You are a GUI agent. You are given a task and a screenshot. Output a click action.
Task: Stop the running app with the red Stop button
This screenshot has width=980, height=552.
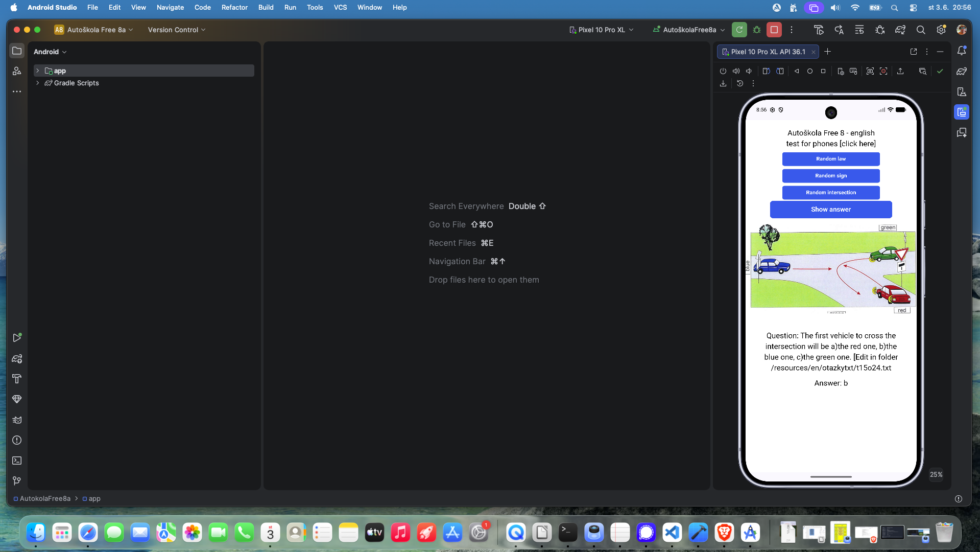pos(774,30)
